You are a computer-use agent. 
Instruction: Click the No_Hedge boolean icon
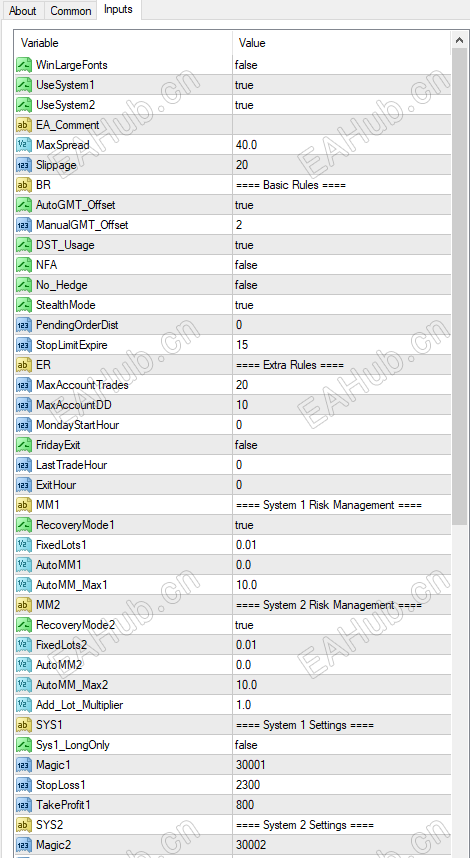24,285
